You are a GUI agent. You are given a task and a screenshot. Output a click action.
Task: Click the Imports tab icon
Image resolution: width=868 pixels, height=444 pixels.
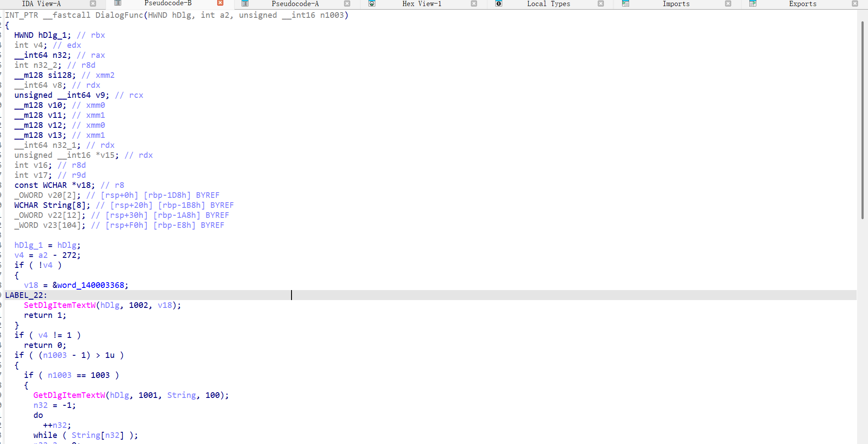click(626, 3)
